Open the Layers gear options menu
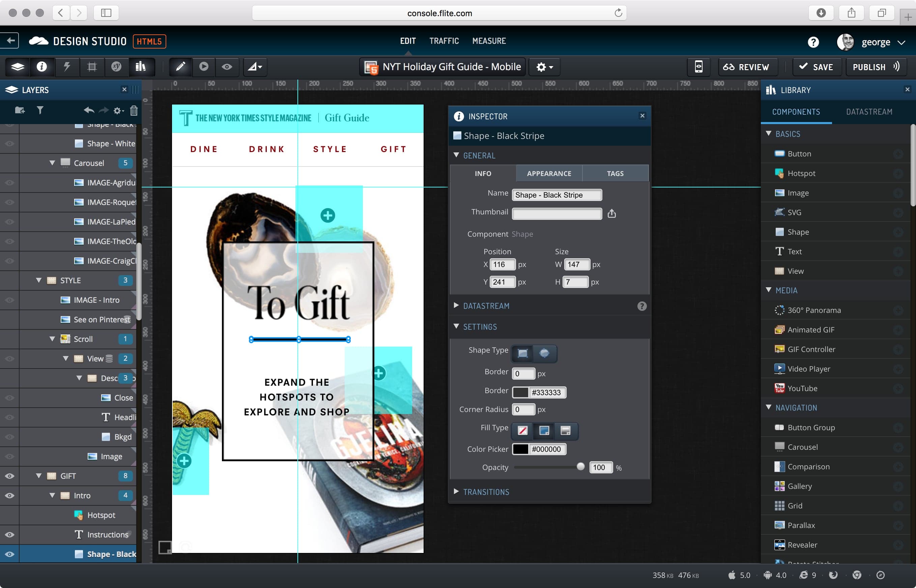Screen dimensions: 916x588 pyautogui.click(x=118, y=110)
